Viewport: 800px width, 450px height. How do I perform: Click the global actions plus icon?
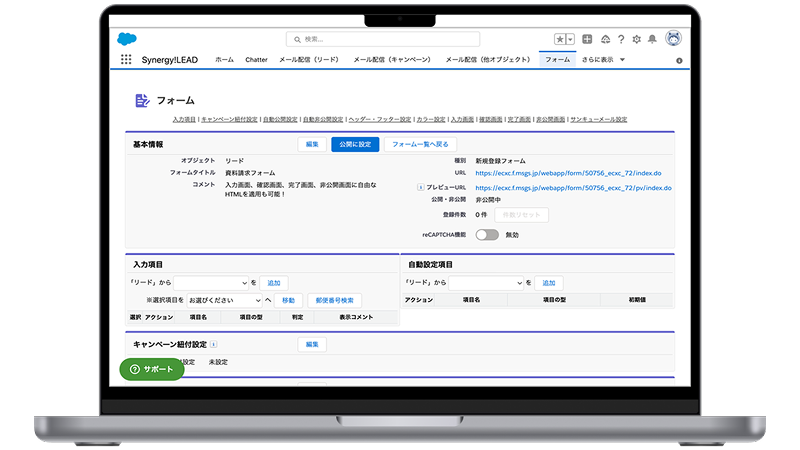[587, 39]
